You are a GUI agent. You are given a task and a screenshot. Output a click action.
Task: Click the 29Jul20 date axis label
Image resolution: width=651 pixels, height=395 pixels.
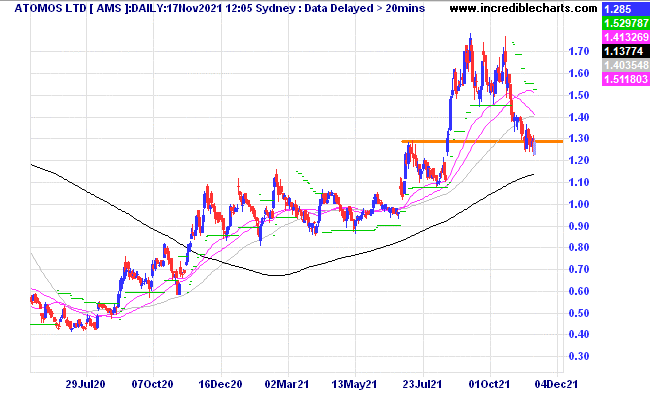85,384
